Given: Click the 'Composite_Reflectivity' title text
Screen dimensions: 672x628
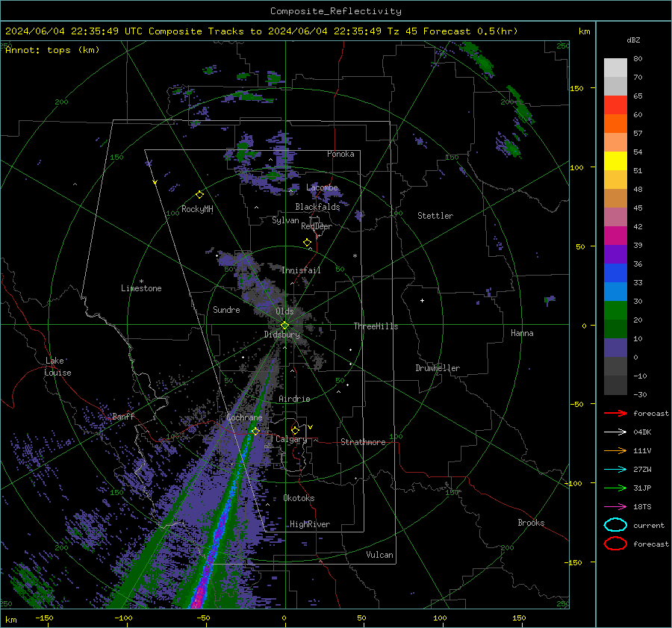Looking at the screenshot, I should (336, 11).
